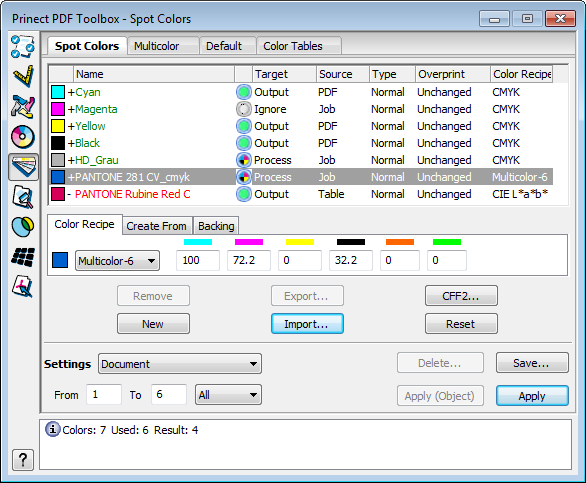Open the crossed-arrows tool in sidebar
Screen dimensions: 586x483
pyautogui.click(x=23, y=107)
